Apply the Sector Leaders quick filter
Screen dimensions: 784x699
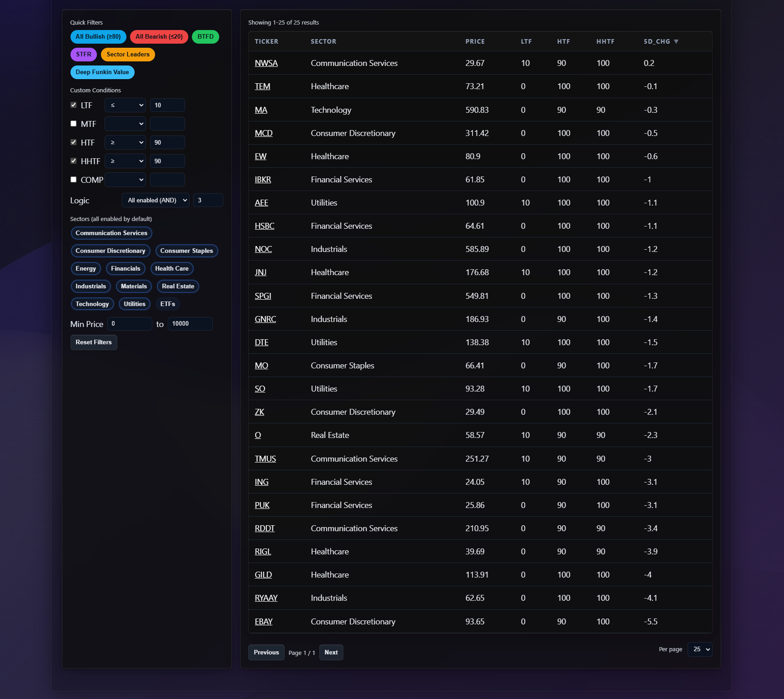[128, 55]
